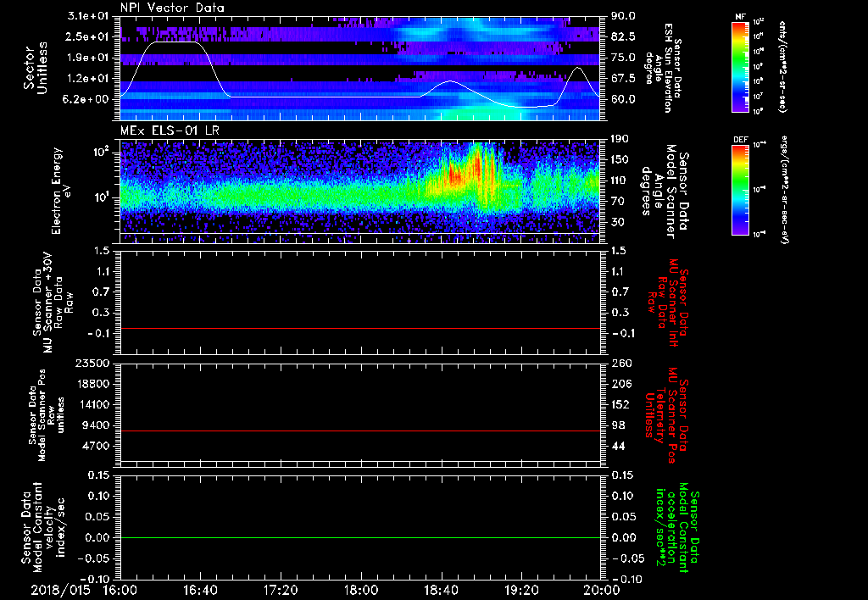Click the '4700' scanner position axis value
The width and height of the screenshot is (868, 600).
[x=97, y=446]
